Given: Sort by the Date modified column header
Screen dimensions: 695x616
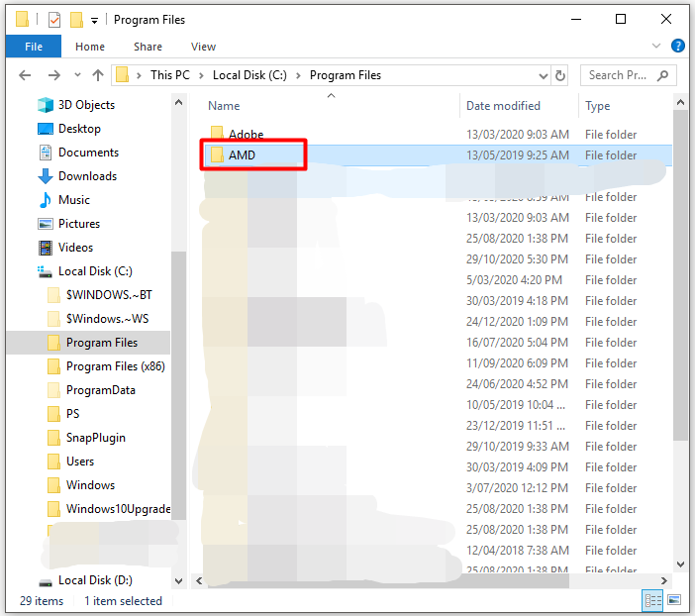Looking at the screenshot, I should coord(503,106).
